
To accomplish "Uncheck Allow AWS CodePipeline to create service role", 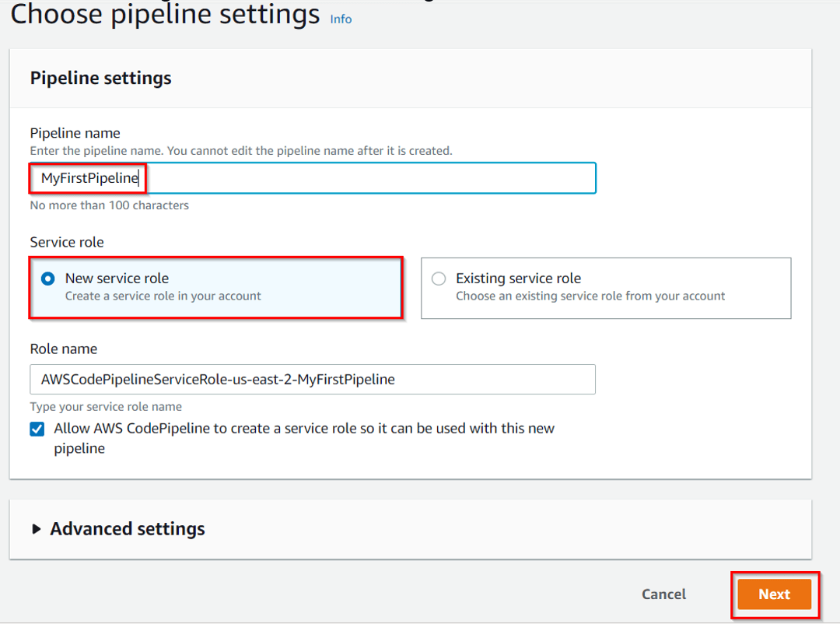I will 37,429.
